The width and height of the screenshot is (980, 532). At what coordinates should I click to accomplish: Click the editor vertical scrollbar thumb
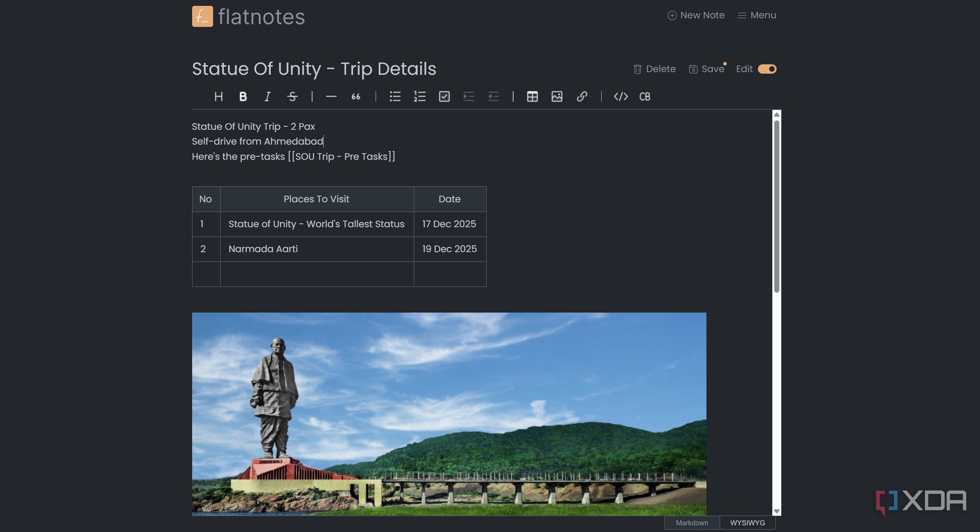pyautogui.click(x=777, y=206)
